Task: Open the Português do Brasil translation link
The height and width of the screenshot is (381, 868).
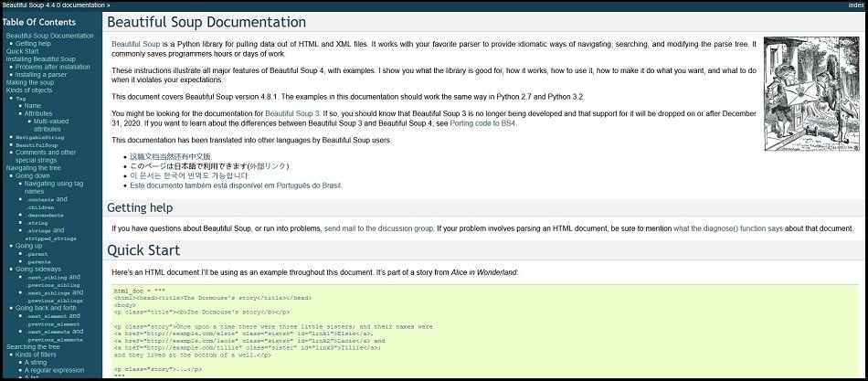Action: [236, 185]
